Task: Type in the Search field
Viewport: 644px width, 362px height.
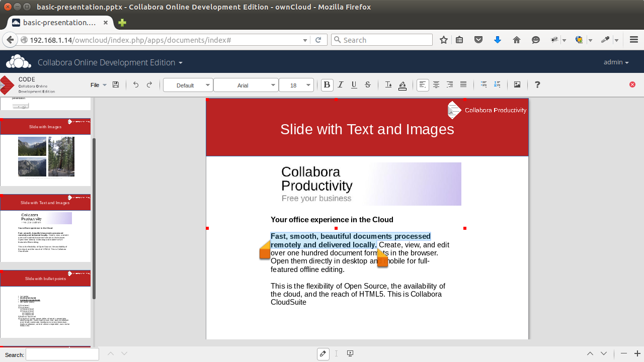Action: pos(62,354)
